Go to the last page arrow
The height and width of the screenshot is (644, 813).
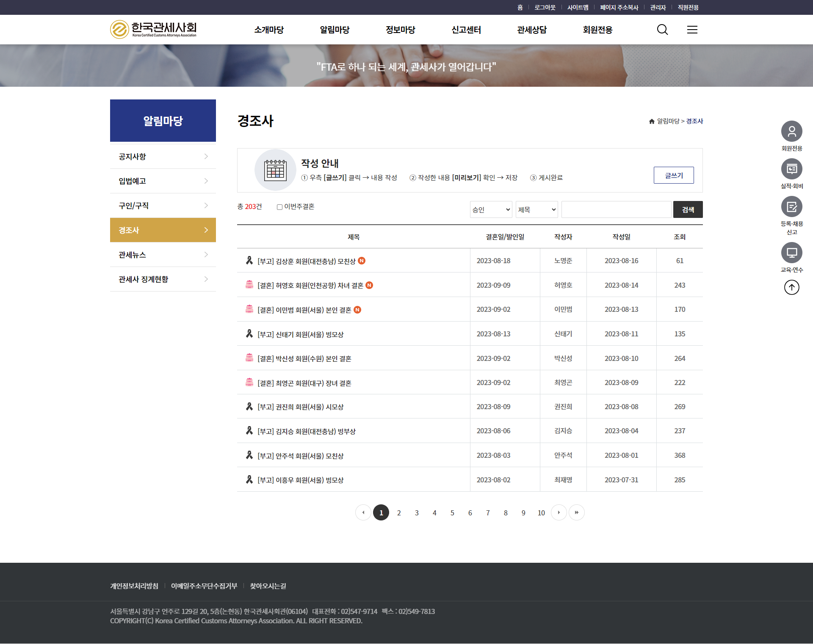point(576,512)
